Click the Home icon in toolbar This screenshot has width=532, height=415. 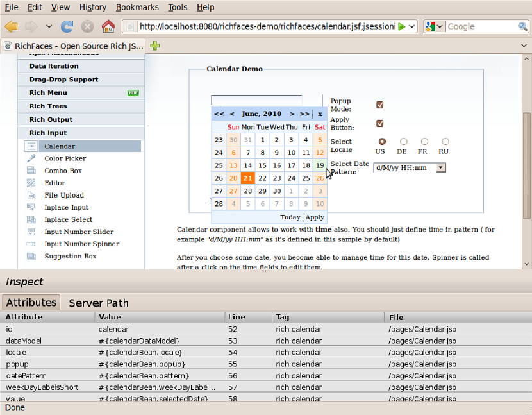[x=108, y=26]
